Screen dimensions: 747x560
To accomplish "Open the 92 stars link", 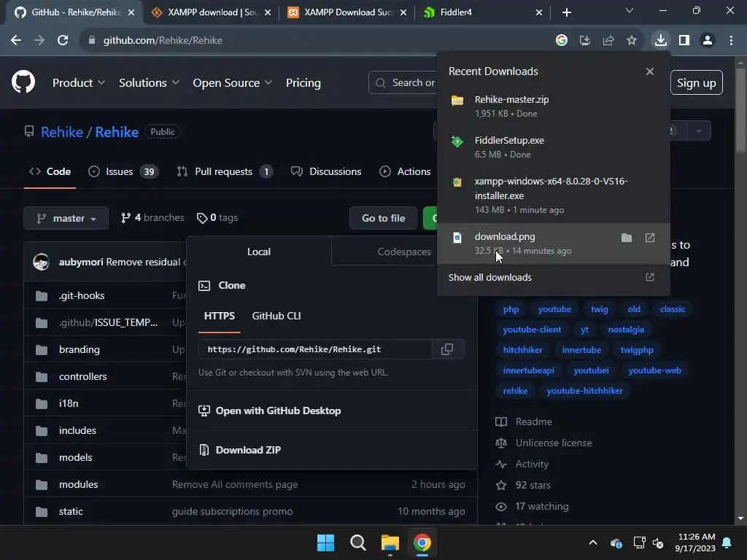I will (533, 485).
